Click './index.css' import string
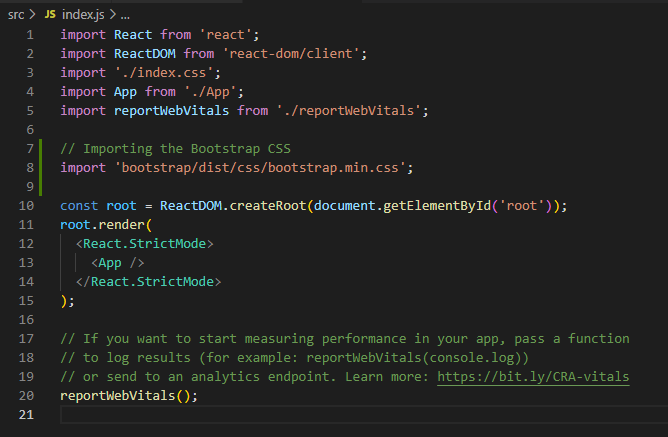Screen dimensions: 668x437 pyautogui.click(x=164, y=73)
